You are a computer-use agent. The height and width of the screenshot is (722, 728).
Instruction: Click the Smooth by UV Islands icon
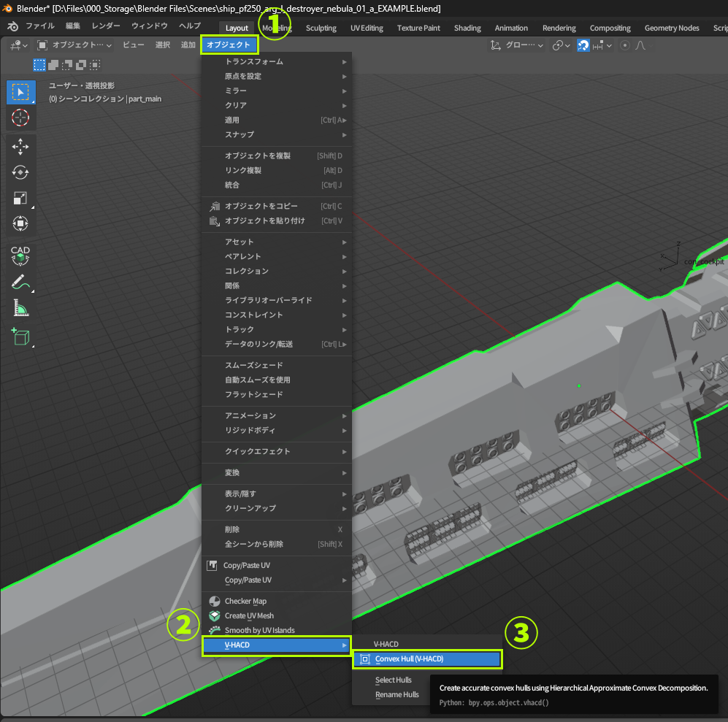(215, 630)
